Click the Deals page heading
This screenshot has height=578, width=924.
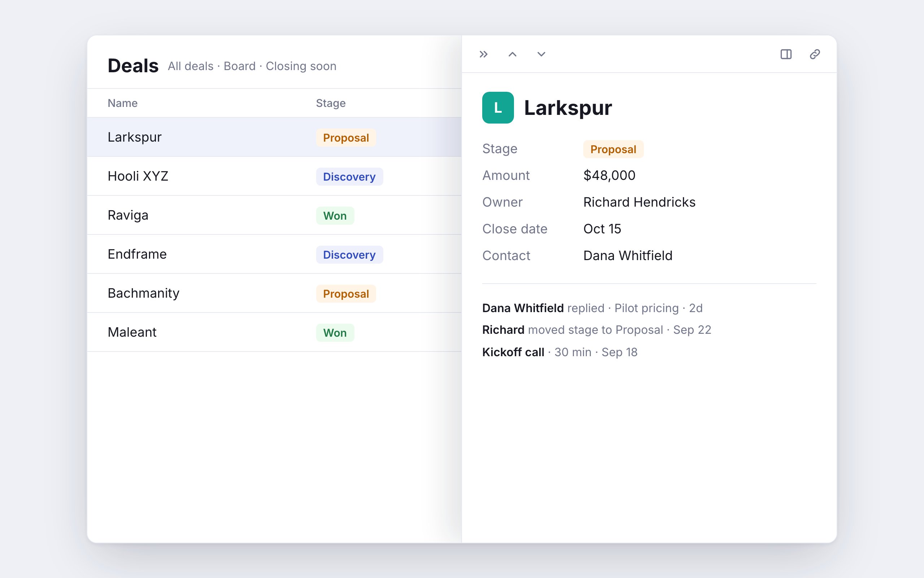coord(133,65)
